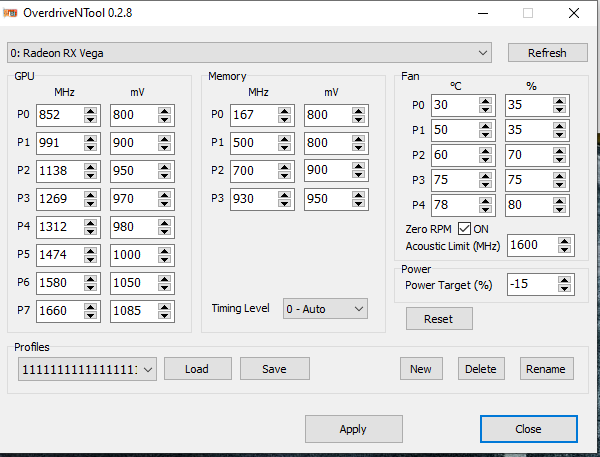
Task: Increase Fan P0 temperature with up arrow
Action: [486, 101]
